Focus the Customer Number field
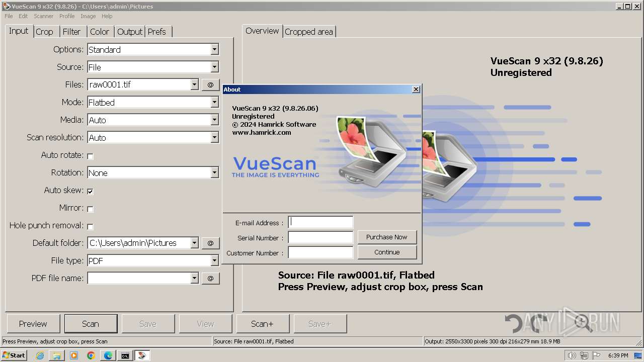This screenshot has width=644, height=362. pyautogui.click(x=320, y=252)
